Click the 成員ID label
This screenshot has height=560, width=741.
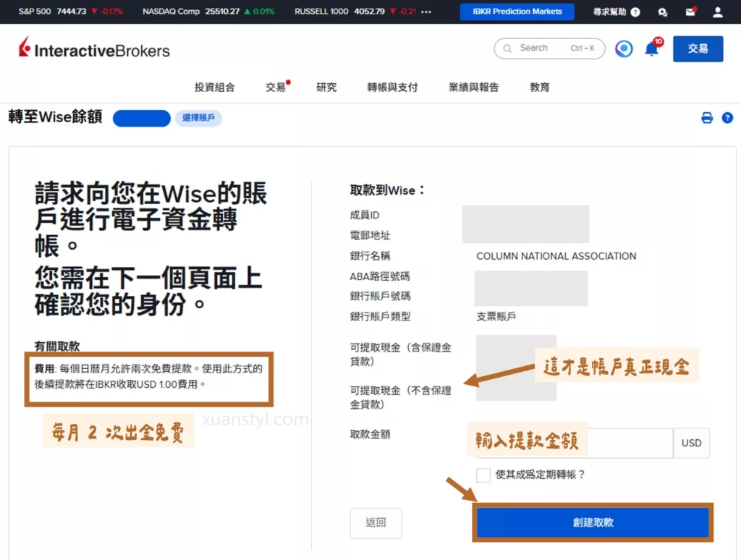click(x=365, y=215)
